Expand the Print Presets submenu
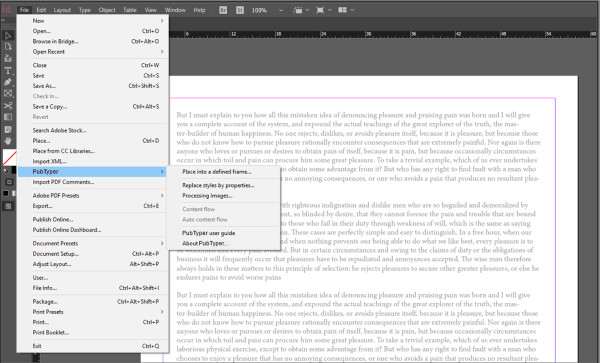 [162, 312]
